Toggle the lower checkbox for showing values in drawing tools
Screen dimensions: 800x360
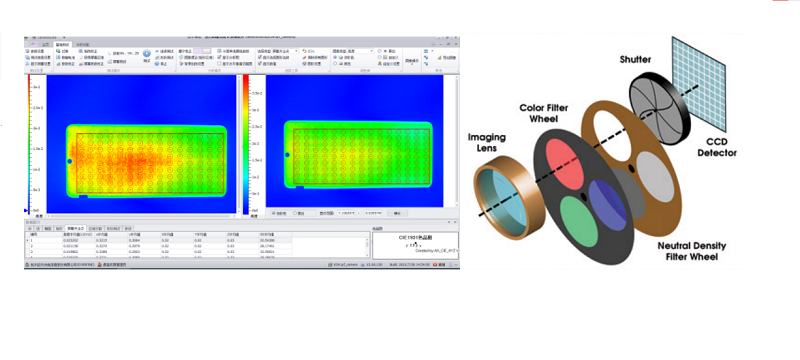pyautogui.click(x=260, y=63)
